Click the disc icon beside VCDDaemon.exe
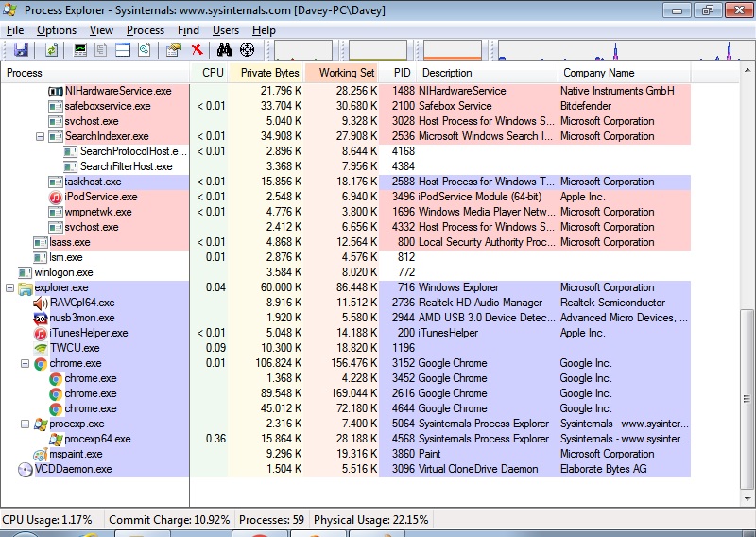Screen dimensions: 756x537 click(26, 470)
